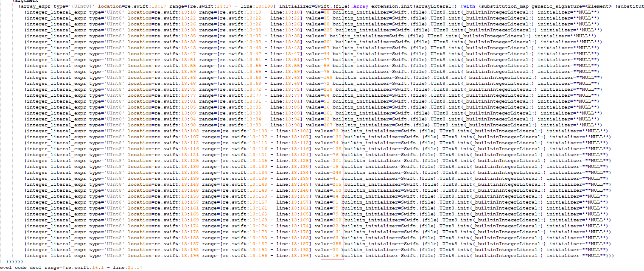Click value 22 in the 13:174 row
Viewport: 644px width, 271px height.
tap(335, 226)
